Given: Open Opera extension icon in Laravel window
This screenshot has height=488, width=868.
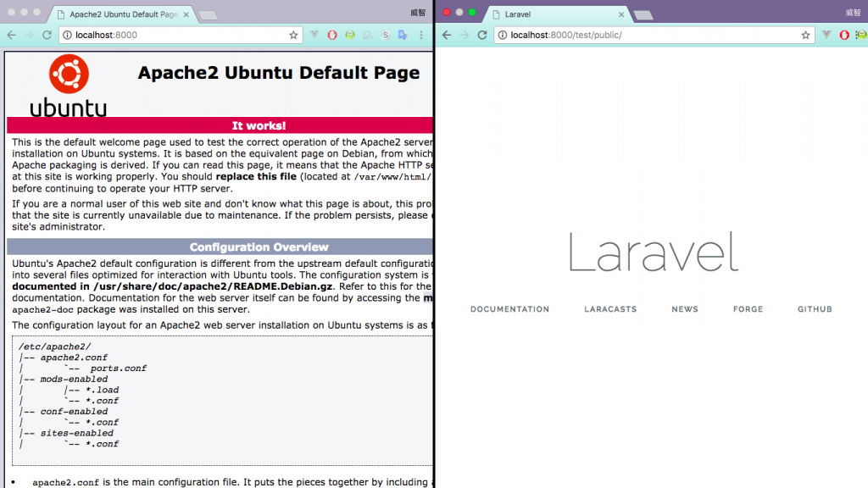Looking at the screenshot, I should [844, 35].
